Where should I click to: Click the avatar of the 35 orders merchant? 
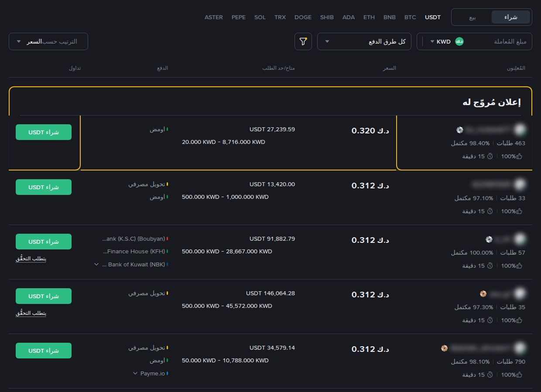pyautogui.click(x=520, y=293)
